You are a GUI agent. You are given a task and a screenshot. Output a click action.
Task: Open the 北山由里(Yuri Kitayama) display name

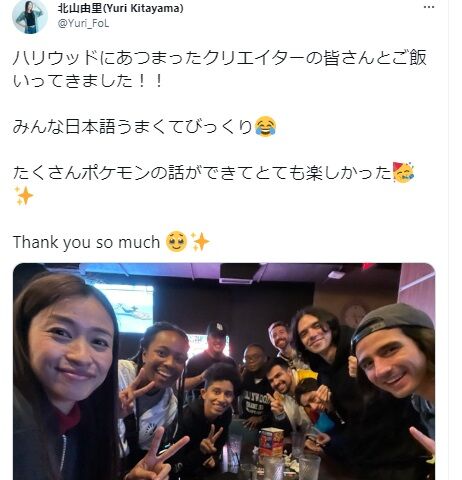tap(120, 8)
